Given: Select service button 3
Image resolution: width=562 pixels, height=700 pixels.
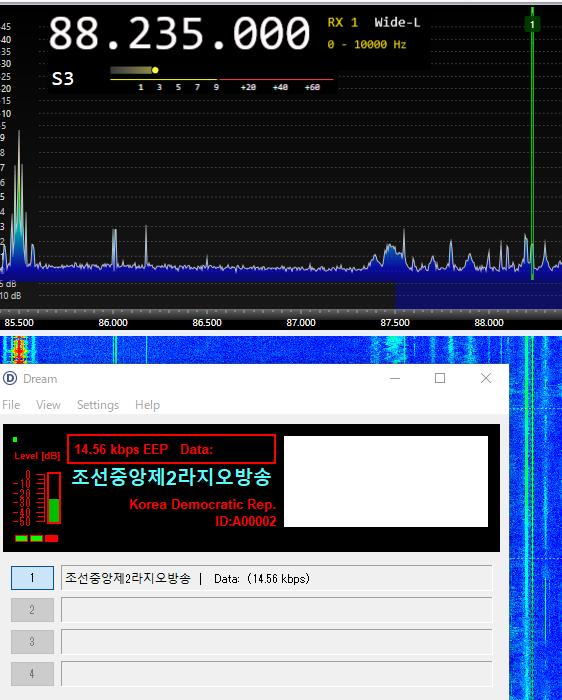Looking at the screenshot, I should [32, 642].
